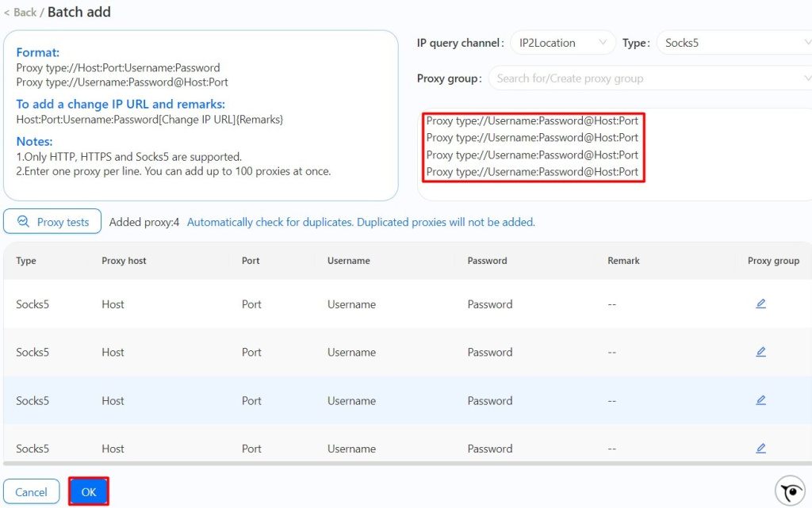Click the Username cell in the second row

click(351, 353)
